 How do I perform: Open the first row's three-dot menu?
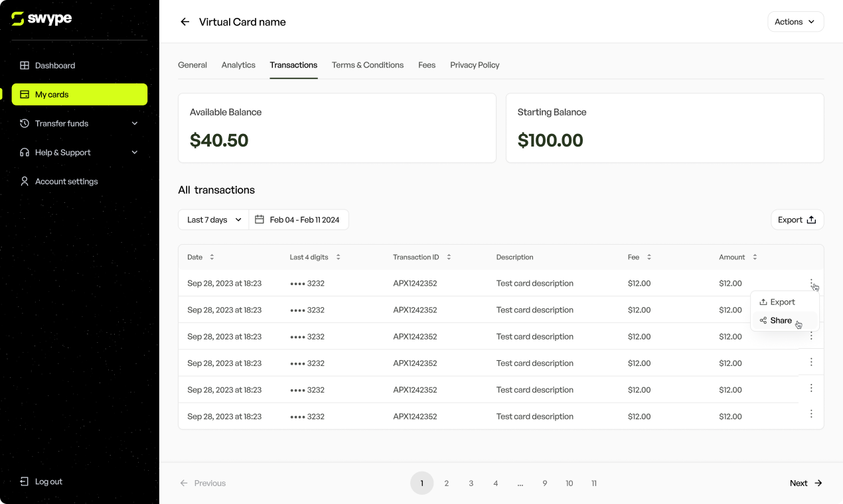(811, 283)
